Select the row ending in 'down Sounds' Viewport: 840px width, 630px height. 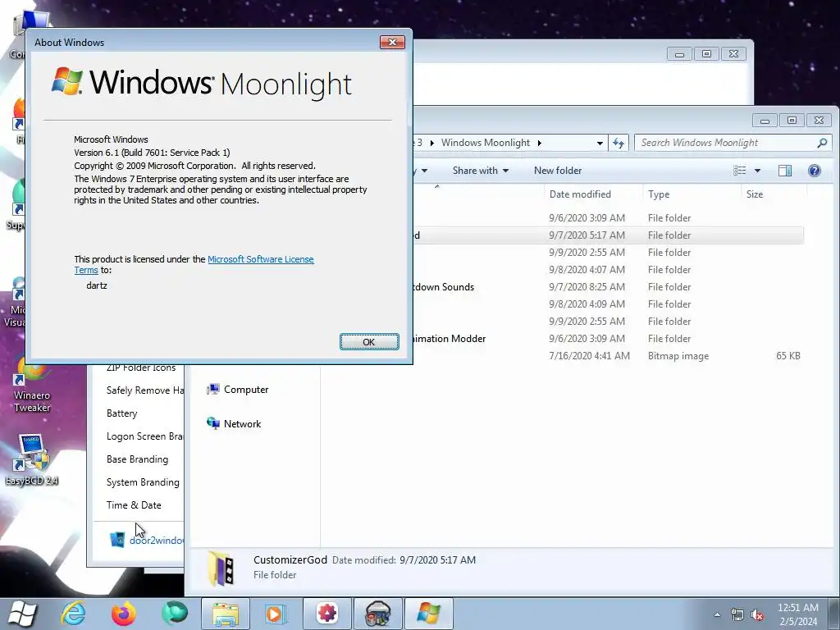point(608,286)
